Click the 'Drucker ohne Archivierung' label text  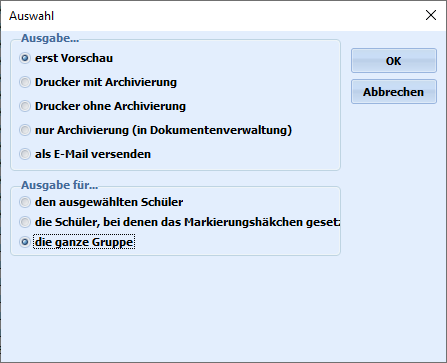110,106
